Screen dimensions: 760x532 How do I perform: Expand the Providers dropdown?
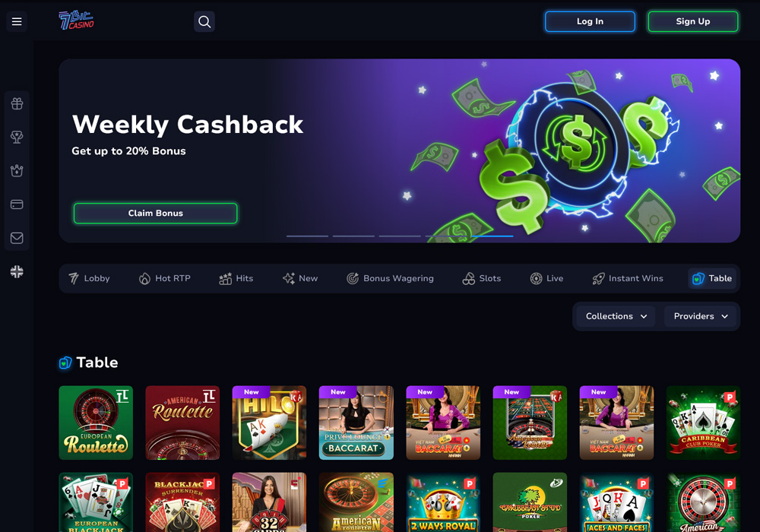[x=701, y=316]
